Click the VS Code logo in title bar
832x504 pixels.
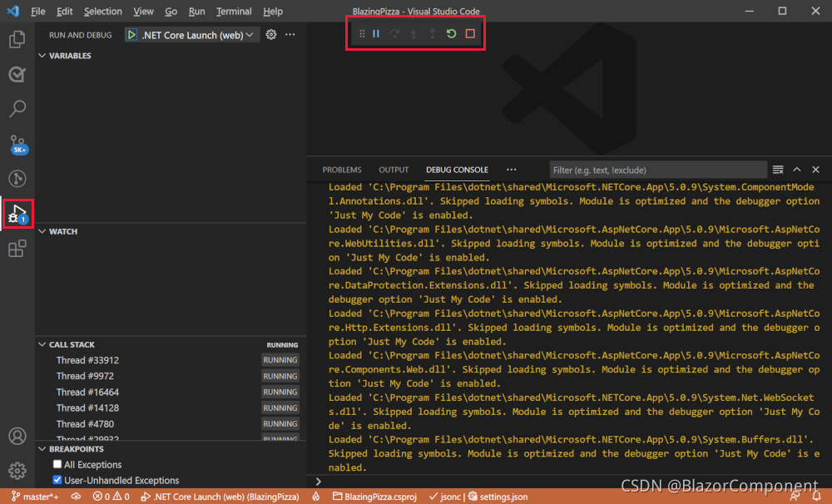coord(13,11)
